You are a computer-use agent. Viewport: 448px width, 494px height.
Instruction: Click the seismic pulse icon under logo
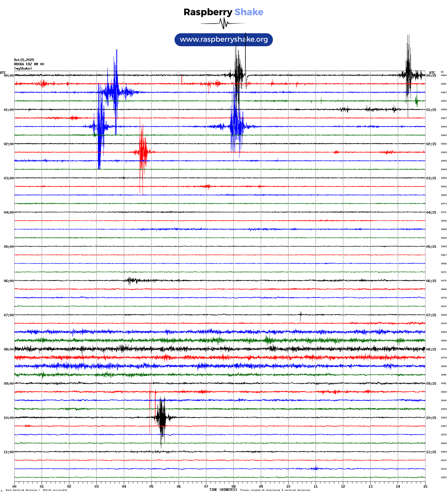(223, 23)
